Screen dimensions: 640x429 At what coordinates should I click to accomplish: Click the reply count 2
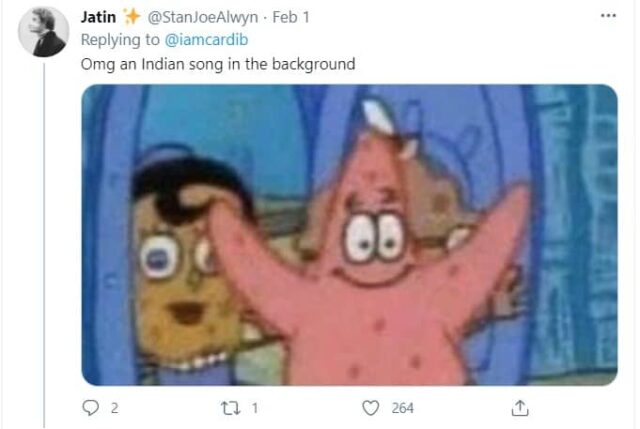[x=114, y=408]
